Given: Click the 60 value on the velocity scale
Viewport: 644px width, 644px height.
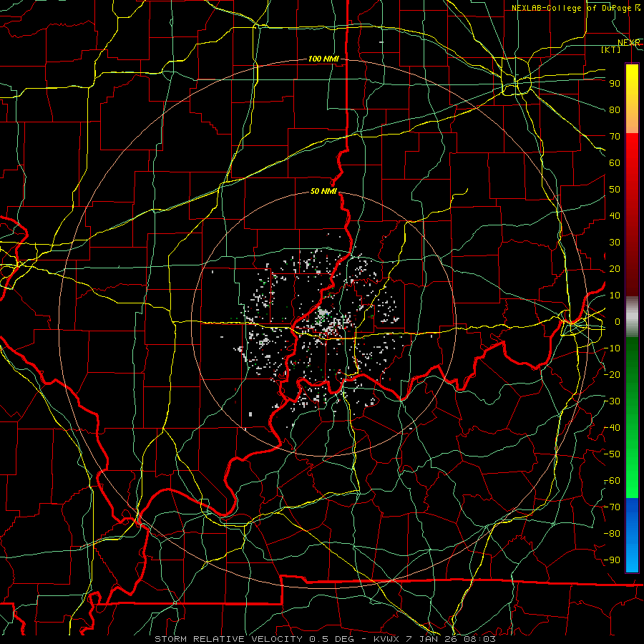Looking at the screenshot, I should click(x=615, y=163).
